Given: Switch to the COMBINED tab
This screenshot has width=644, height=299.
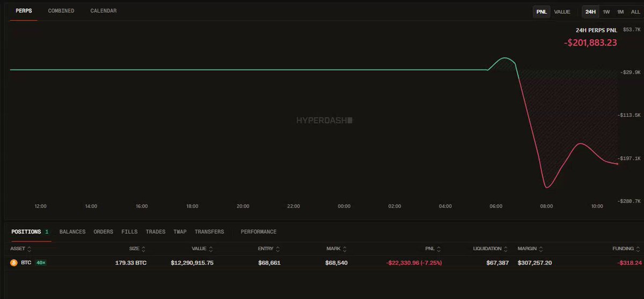Looking at the screenshot, I should 61,11.
